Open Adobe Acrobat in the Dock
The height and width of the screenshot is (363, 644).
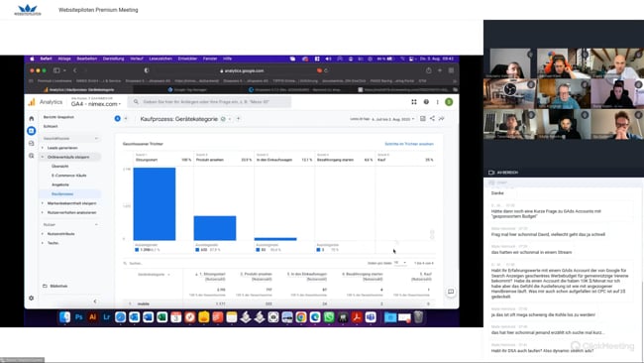coord(357,317)
